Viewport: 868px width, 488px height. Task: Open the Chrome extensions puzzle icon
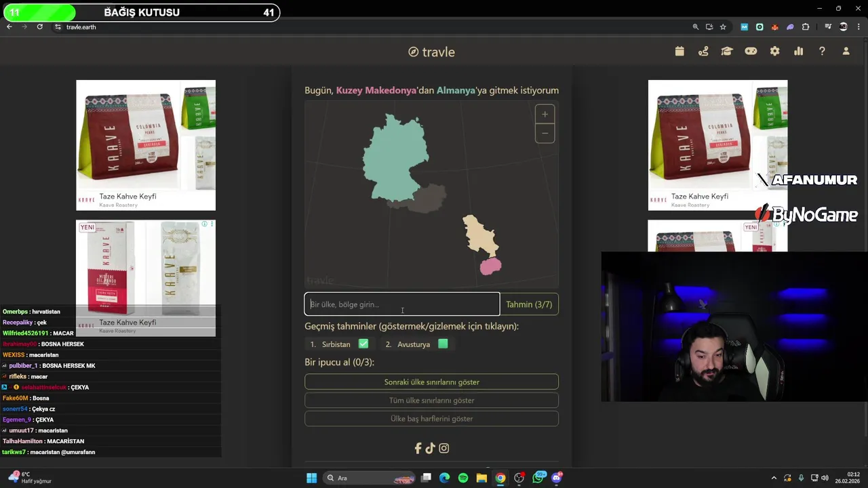(x=806, y=27)
